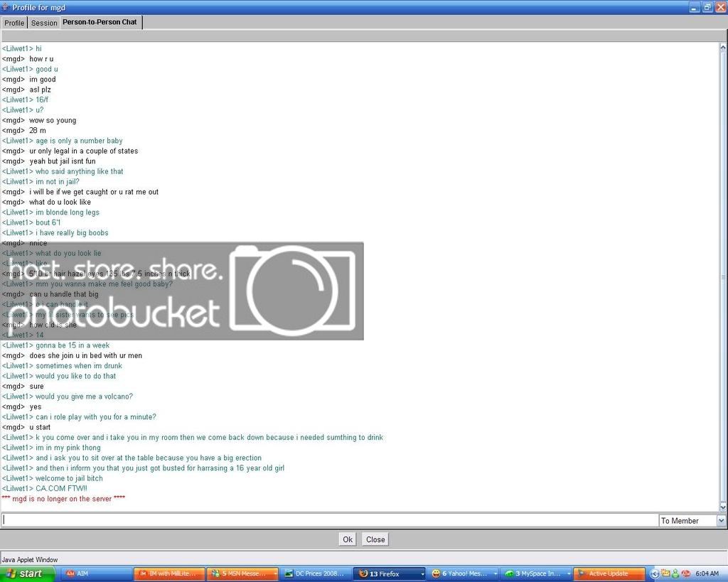The image size is (728, 582).
Task: Click the line '<mgd> how r u'
Action: 28,58
